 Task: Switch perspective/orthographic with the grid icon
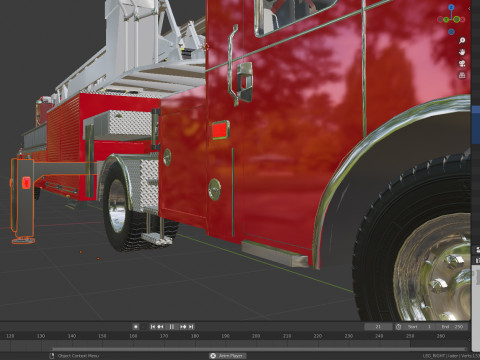(x=462, y=75)
